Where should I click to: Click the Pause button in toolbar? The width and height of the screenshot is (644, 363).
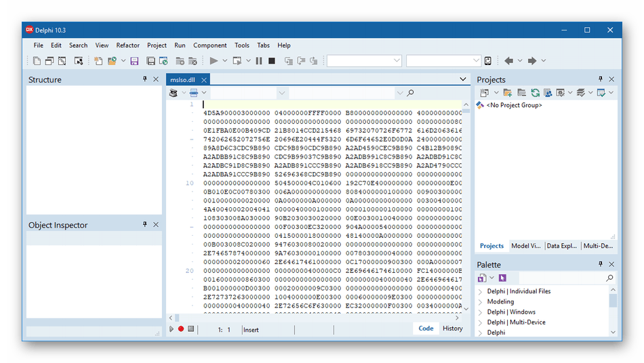click(259, 61)
